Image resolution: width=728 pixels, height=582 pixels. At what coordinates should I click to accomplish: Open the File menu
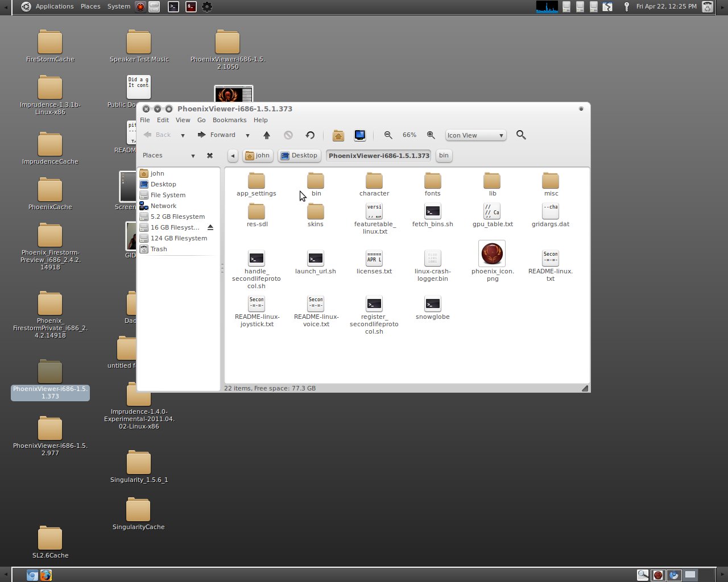coord(145,120)
